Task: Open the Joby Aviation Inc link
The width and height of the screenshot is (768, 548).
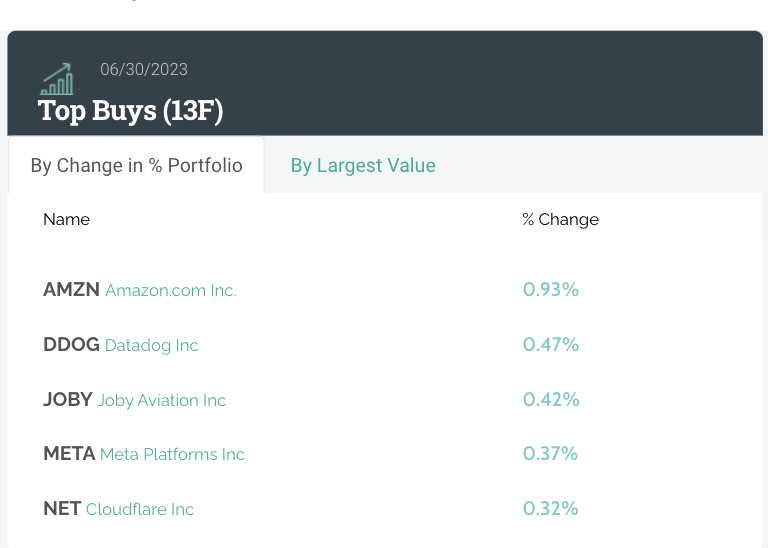Action: (x=162, y=401)
